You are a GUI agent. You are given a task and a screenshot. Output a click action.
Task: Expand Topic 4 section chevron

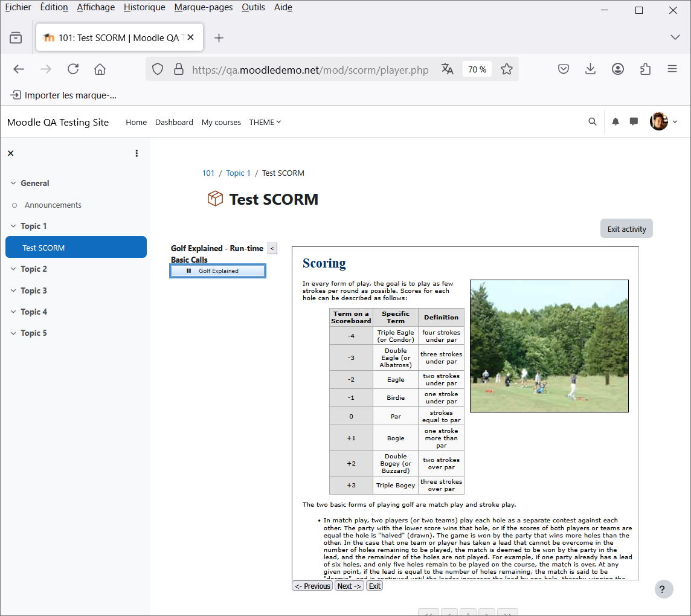[x=13, y=312]
